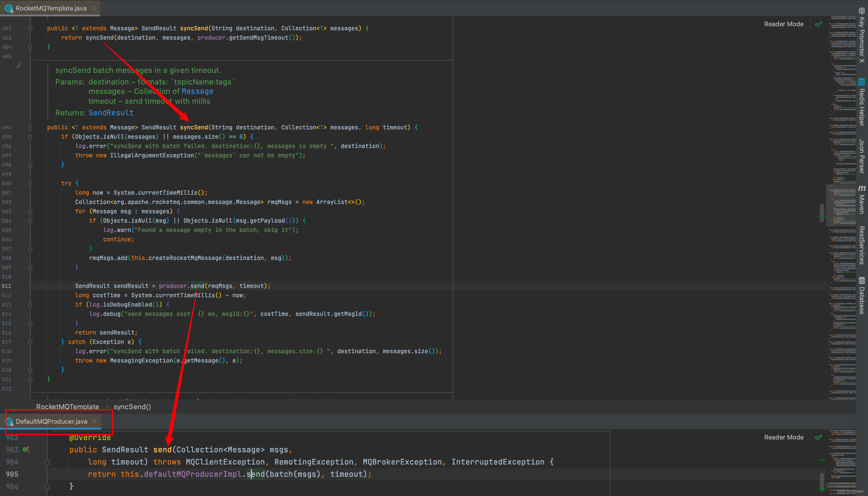Click the green inspection checkmark in upper editor
The image size is (868, 496).
818,24
